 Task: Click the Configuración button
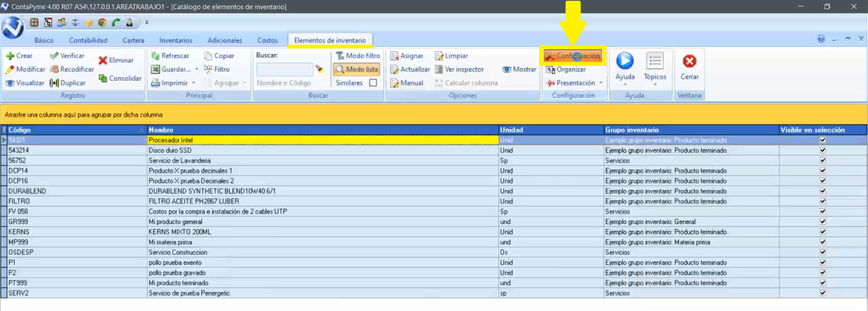[x=573, y=56]
